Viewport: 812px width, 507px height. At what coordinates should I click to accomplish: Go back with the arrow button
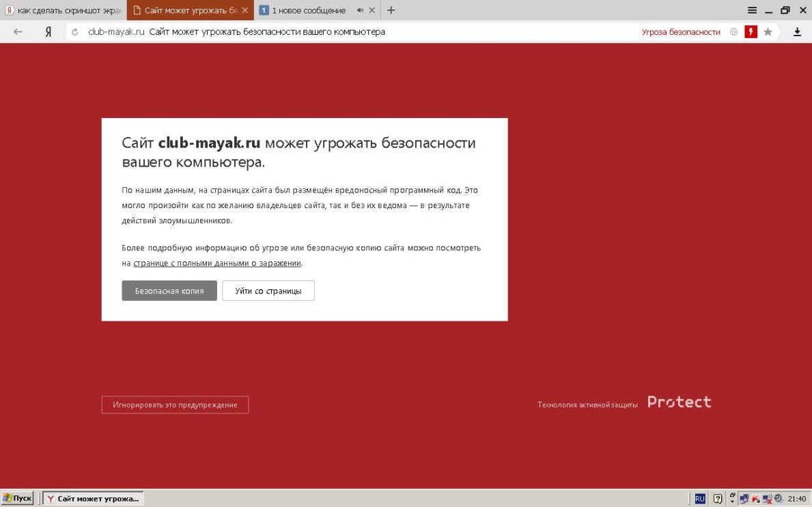pos(18,31)
